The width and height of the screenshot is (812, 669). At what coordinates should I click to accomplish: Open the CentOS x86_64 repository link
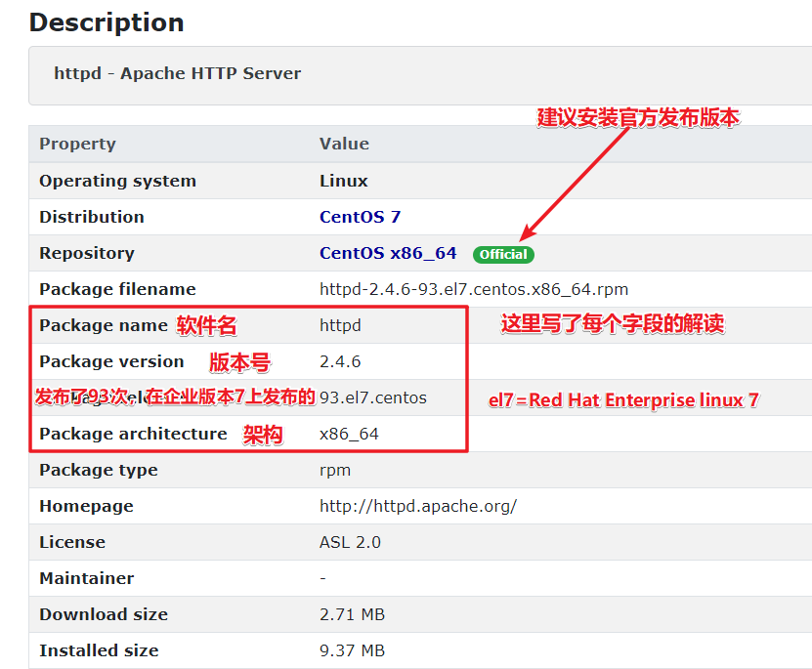(x=388, y=253)
